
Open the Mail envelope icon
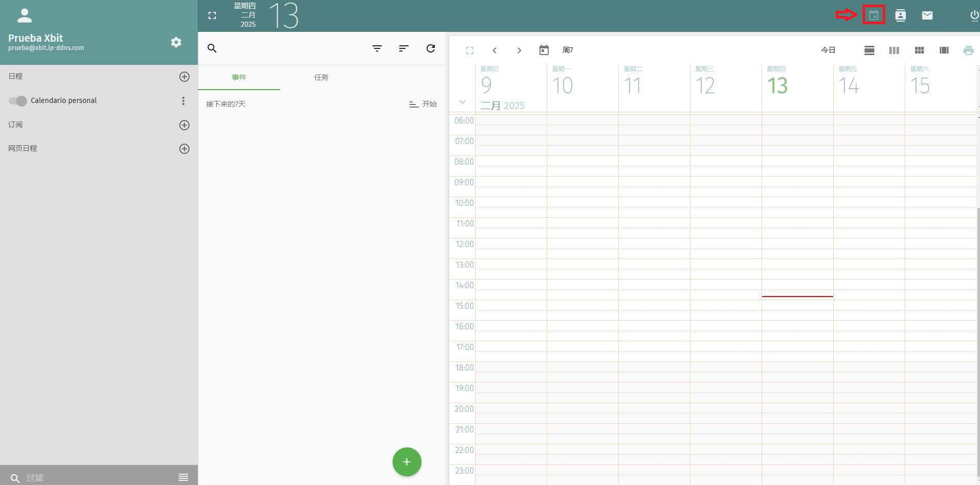click(x=927, y=15)
